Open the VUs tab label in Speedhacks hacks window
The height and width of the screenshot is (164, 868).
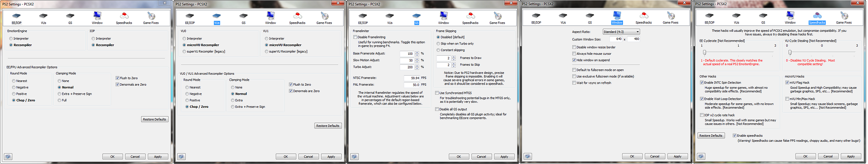point(736,23)
